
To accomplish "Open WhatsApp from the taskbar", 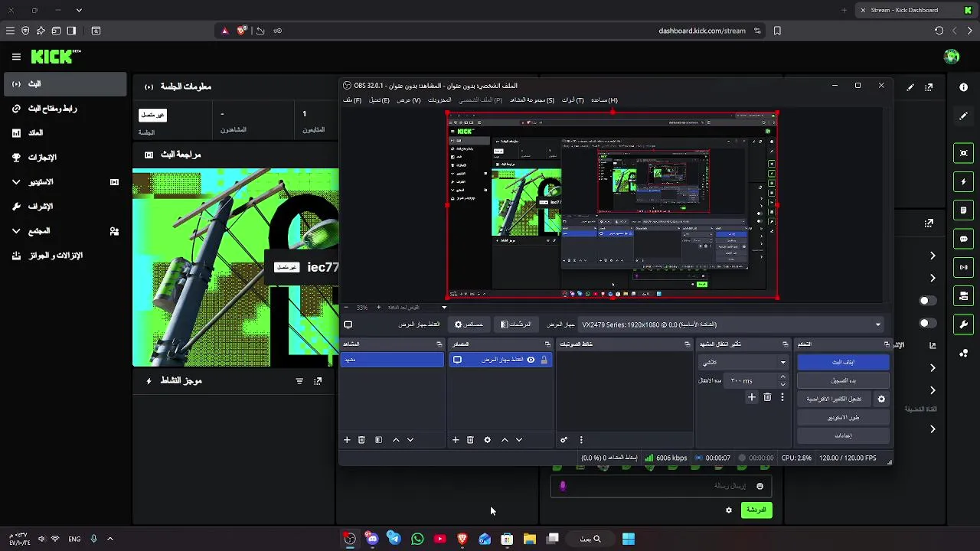I will tap(417, 539).
